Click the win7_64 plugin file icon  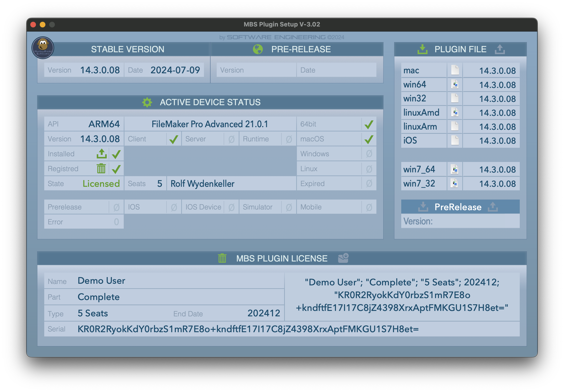pyautogui.click(x=455, y=169)
